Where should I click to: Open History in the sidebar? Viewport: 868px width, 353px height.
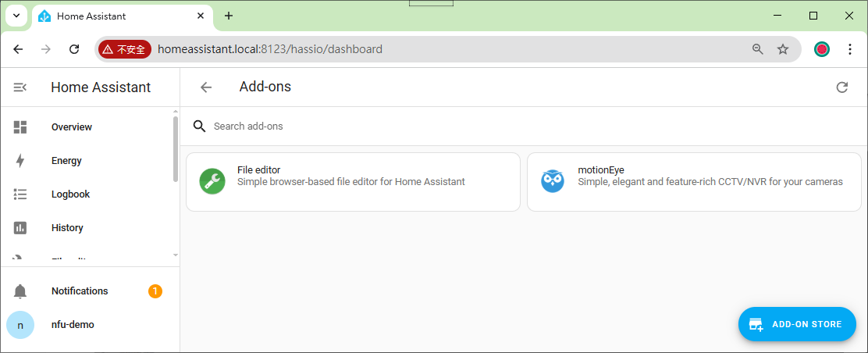point(88,228)
